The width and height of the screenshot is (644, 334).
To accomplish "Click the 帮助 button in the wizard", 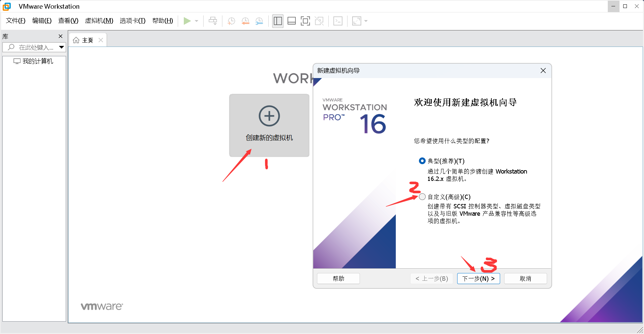I will click(338, 279).
